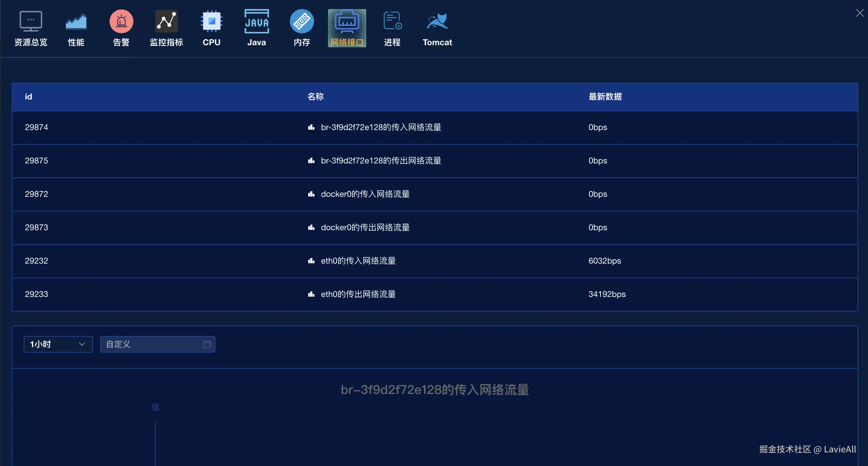Click chart icon for eth0的传入网络流量

click(x=311, y=261)
